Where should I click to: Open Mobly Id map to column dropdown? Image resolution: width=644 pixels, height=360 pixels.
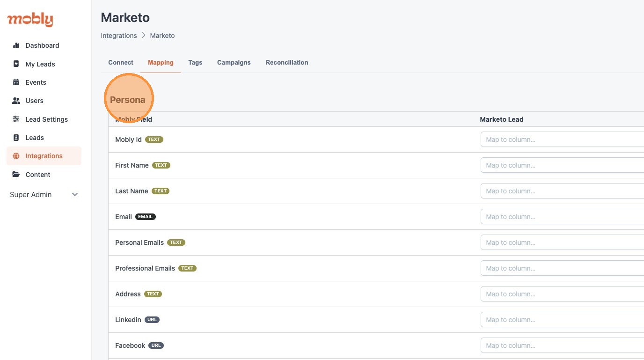562,140
